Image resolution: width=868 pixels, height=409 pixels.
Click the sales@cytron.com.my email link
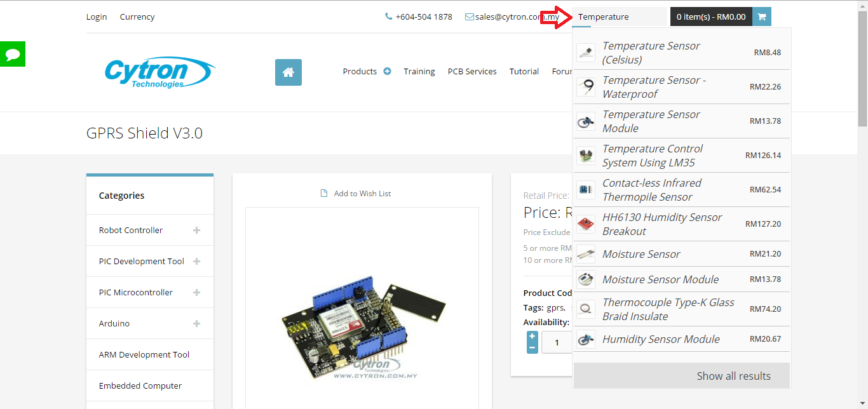pos(517,17)
